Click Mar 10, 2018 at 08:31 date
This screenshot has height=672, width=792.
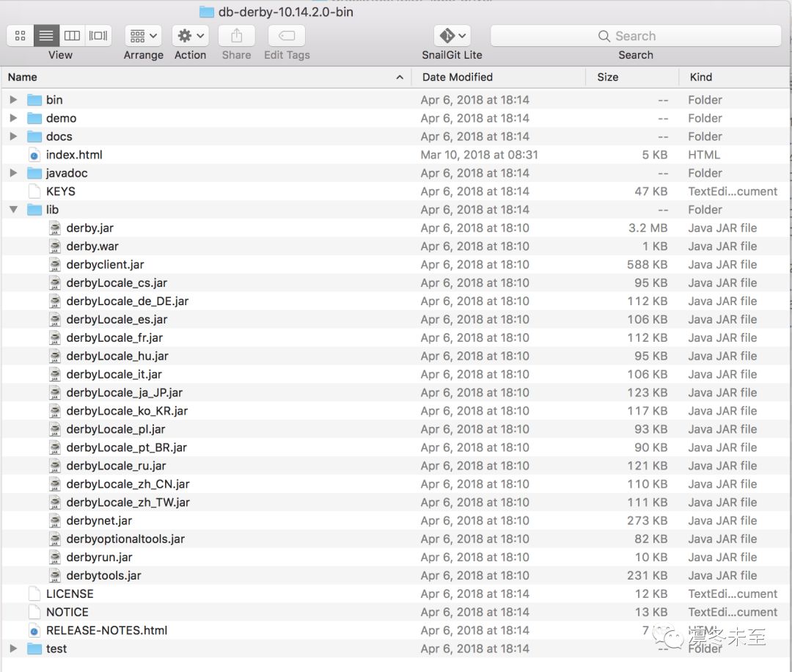point(480,155)
